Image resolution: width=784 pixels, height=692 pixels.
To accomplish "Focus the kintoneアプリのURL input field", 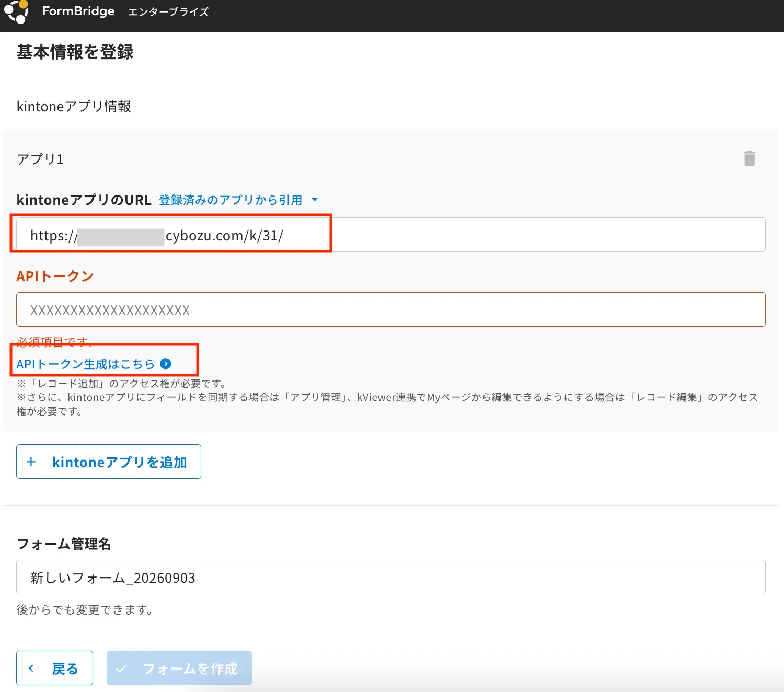I will 391,235.
